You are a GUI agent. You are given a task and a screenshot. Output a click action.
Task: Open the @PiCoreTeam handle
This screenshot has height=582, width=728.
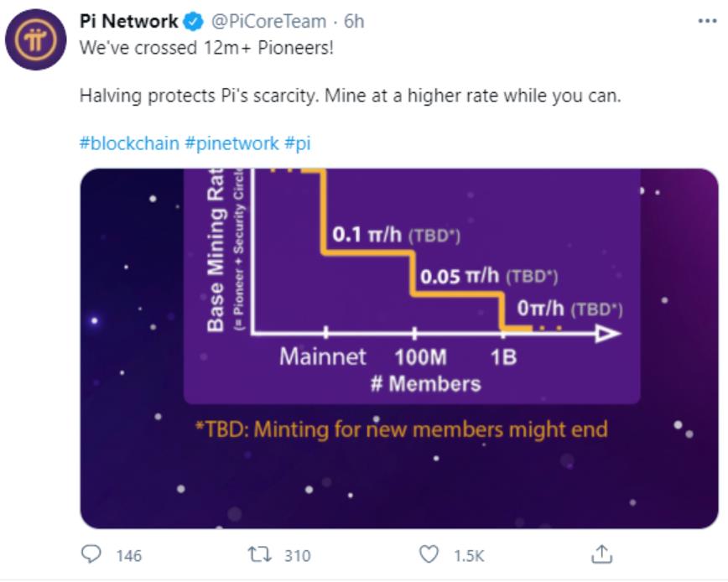click(x=269, y=21)
